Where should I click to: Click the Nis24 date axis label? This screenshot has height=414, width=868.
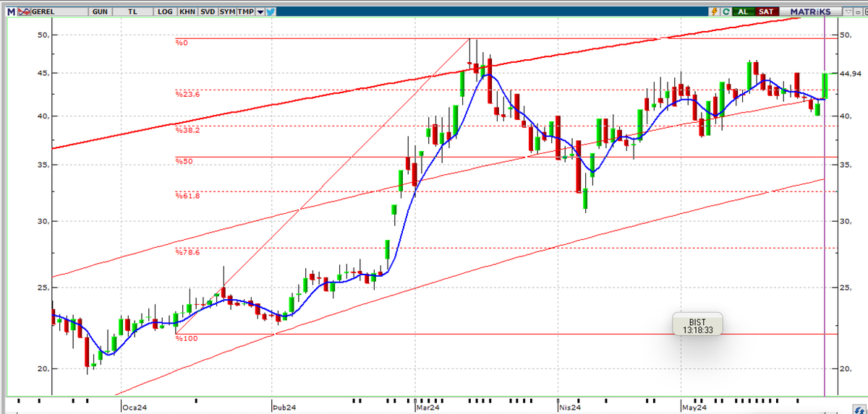coord(571,407)
